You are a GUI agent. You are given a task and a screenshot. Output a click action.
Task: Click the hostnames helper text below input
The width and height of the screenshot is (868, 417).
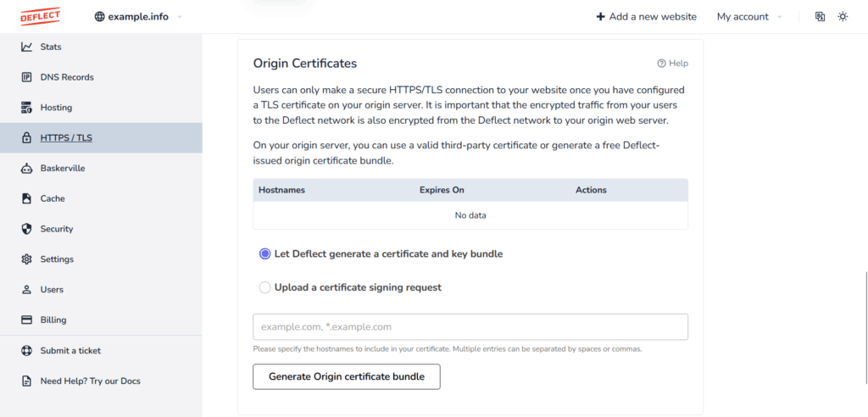[x=448, y=349]
